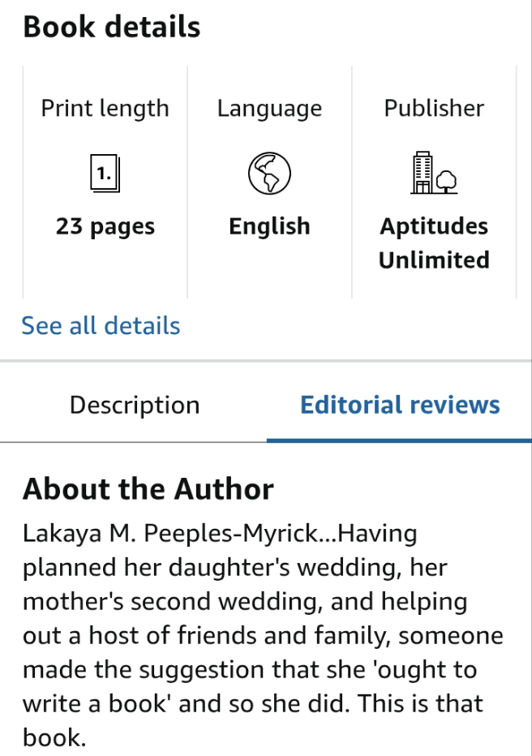
Task: Click the Language globe icon
Action: [x=269, y=174]
